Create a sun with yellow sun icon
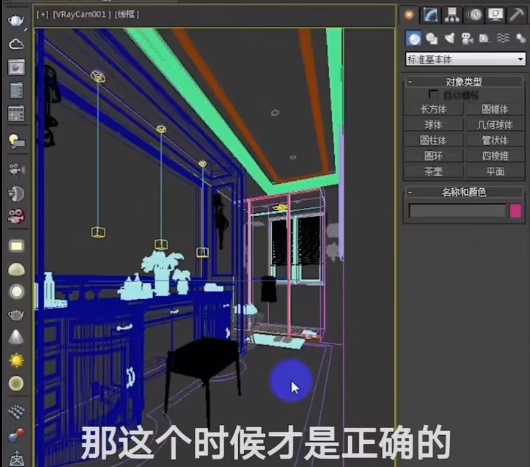This screenshot has width=530, height=467. [16, 361]
